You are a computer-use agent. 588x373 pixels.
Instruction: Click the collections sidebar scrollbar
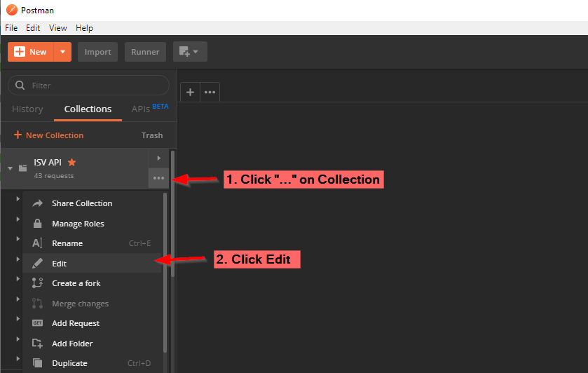pos(172,214)
